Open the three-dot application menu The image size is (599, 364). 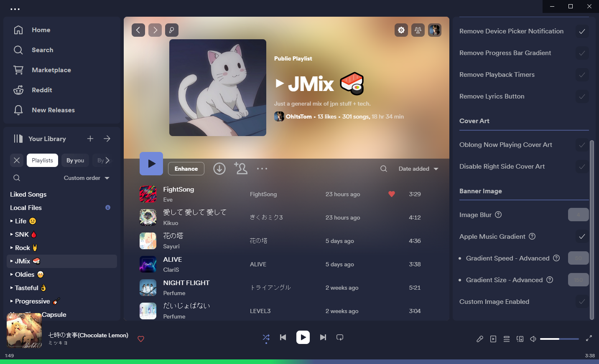coord(15,9)
